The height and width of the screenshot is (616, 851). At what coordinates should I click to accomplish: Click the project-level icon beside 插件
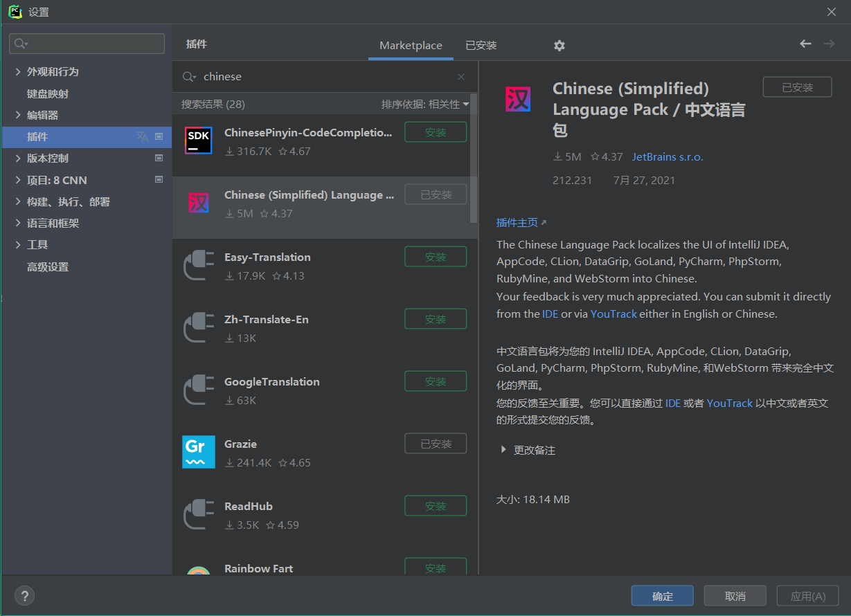point(159,136)
